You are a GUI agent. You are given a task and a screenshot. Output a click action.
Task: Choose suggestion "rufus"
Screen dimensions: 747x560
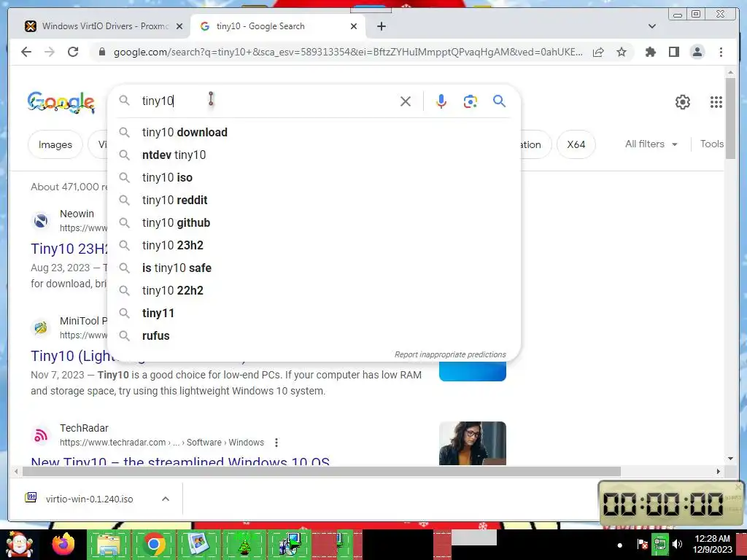coord(314,335)
